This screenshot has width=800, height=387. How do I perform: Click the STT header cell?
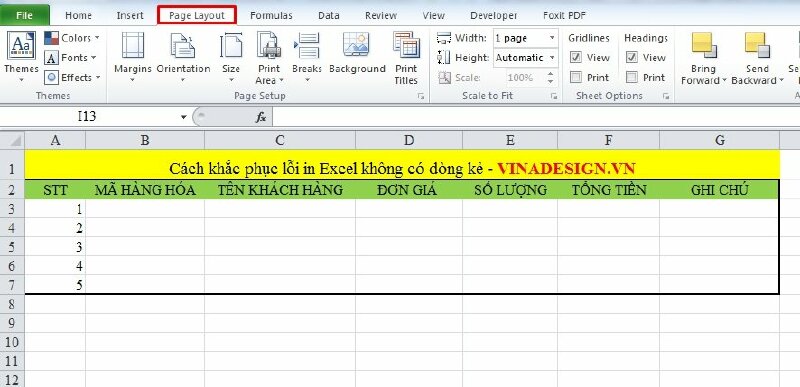pos(55,190)
